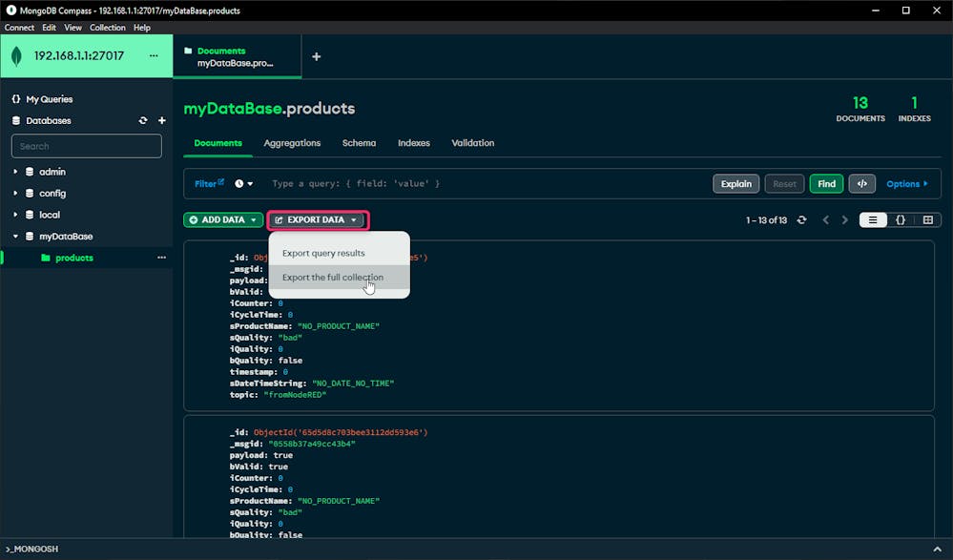Click the 13 DOCUMENTS count

(860, 110)
